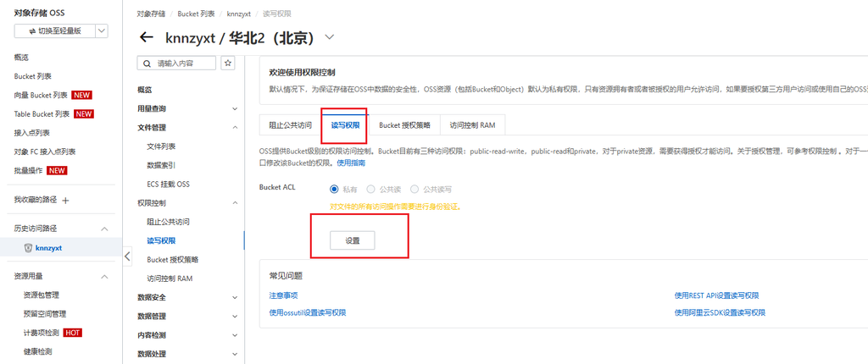Open Table Bucket 列表 menu item
This screenshot has height=364, width=868.
click(42, 114)
